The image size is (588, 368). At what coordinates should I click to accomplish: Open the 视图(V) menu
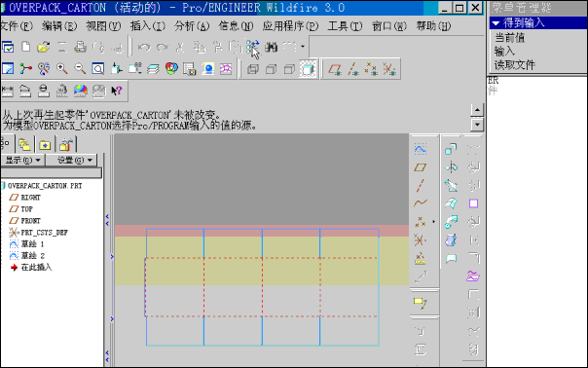tap(103, 26)
